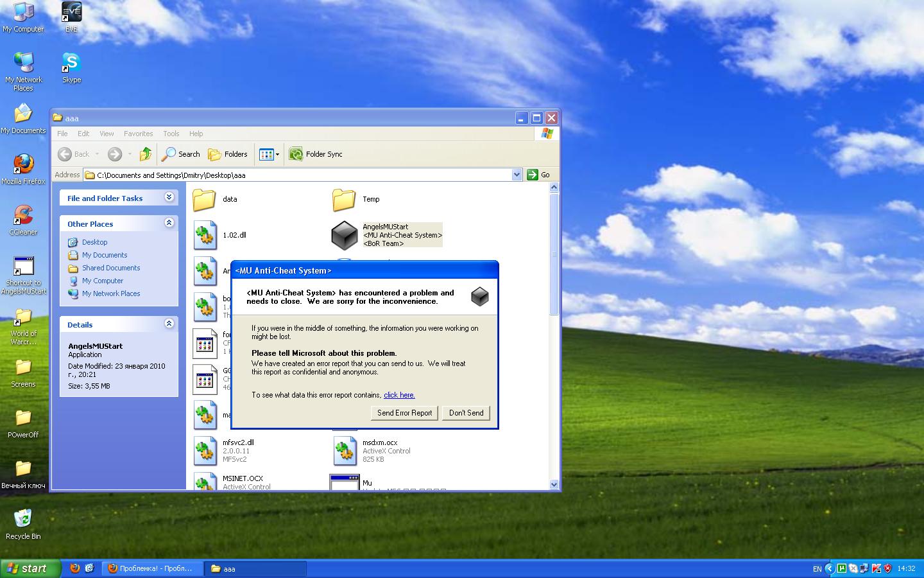Switch to Проблемка Firefox taskbar button
The width and height of the screenshot is (924, 578).
pos(152,568)
